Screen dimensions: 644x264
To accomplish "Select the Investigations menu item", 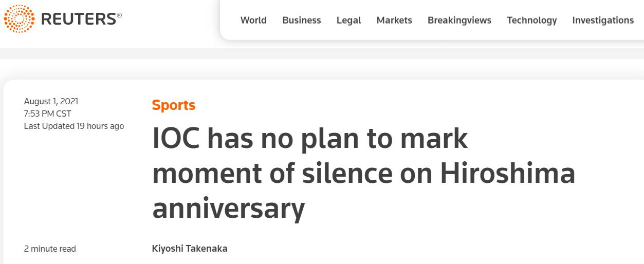I will click(603, 21).
